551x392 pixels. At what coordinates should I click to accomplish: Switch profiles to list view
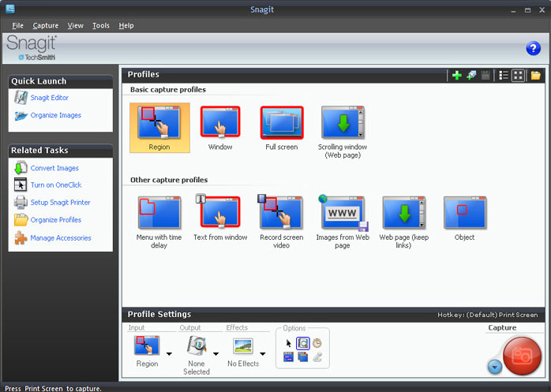click(504, 75)
